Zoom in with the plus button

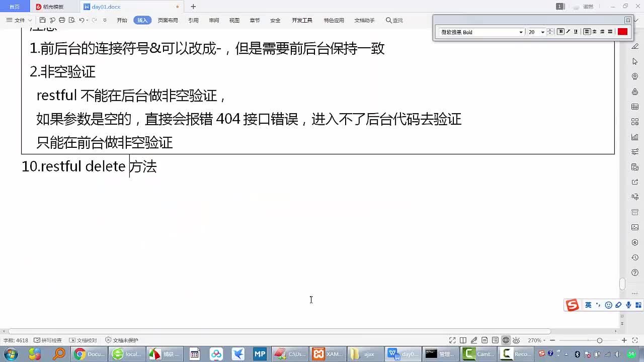tap(624, 340)
